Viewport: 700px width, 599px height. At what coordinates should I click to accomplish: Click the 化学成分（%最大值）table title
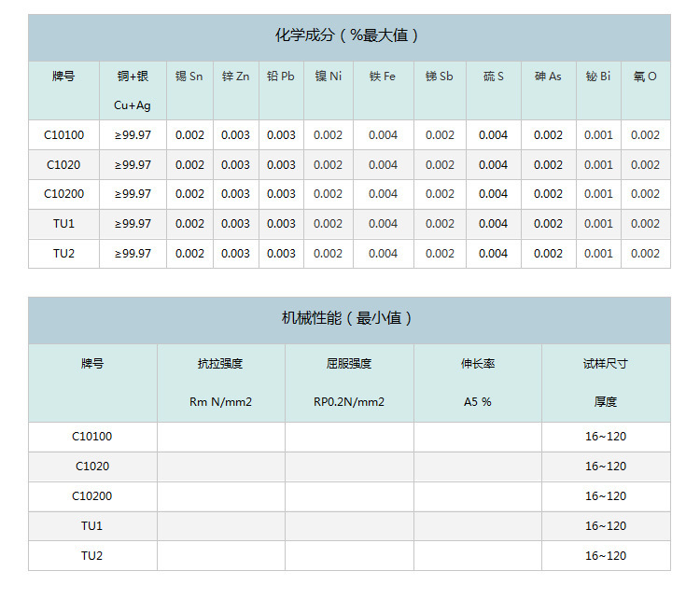(346, 35)
